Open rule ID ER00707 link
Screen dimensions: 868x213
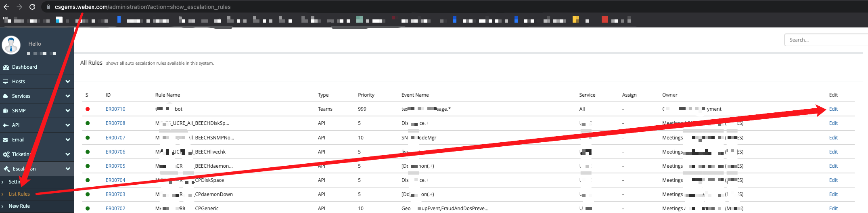click(x=115, y=138)
